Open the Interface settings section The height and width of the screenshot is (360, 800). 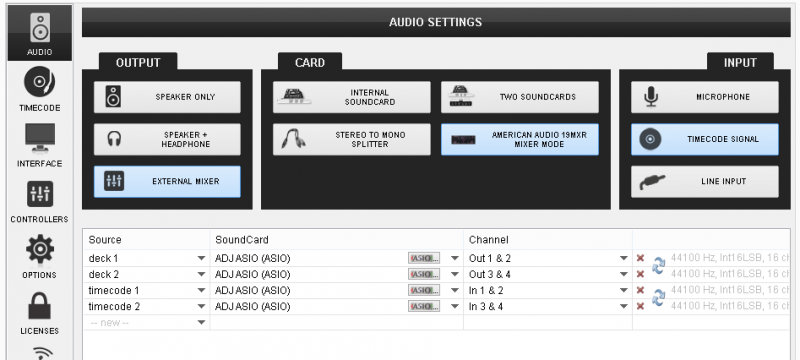coord(40,145)
